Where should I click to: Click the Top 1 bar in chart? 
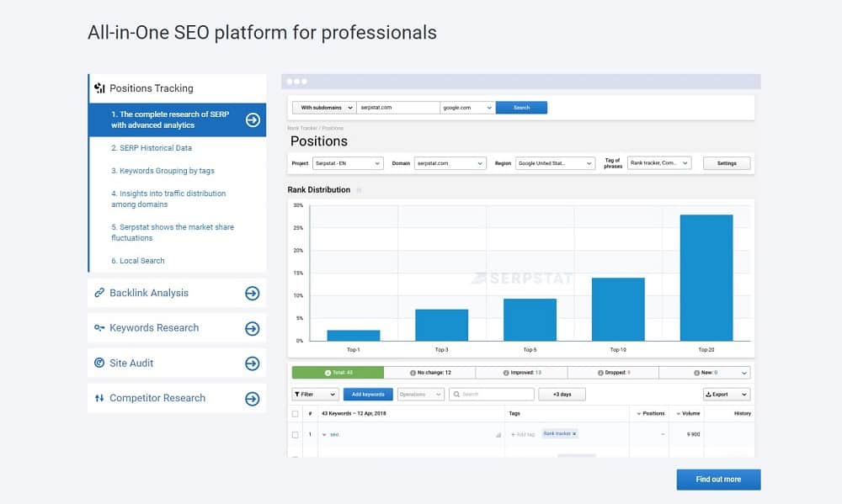click(354, 336)
